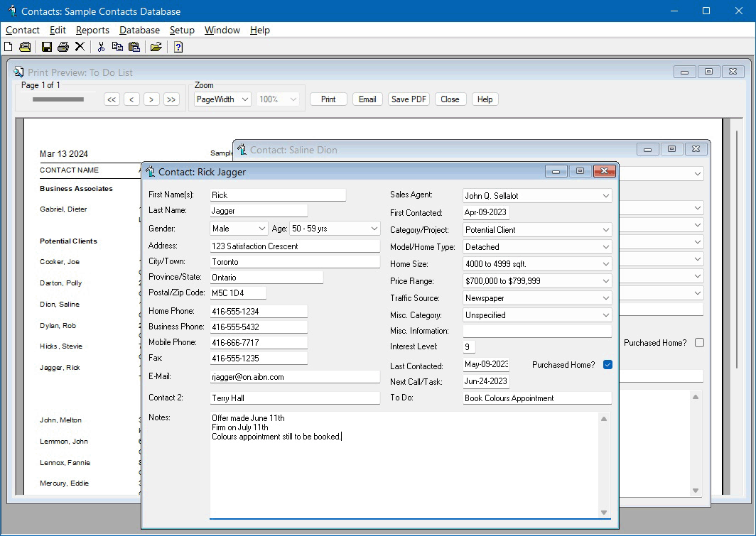Open the Database menu
This screenshot has width=756, height=536.
click(x=139, y=30)
